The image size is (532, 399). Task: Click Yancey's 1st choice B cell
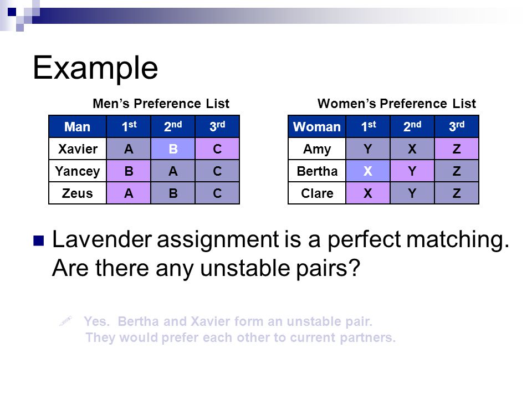point(129,171)
